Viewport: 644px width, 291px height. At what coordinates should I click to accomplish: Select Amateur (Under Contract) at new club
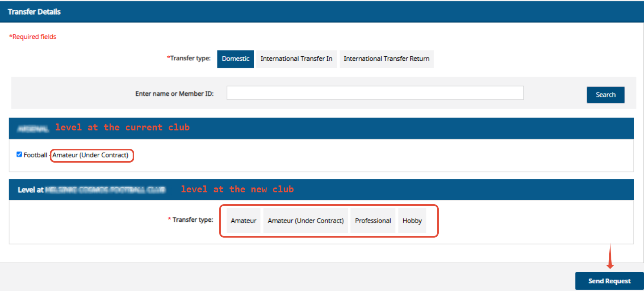tap(306, 220)
